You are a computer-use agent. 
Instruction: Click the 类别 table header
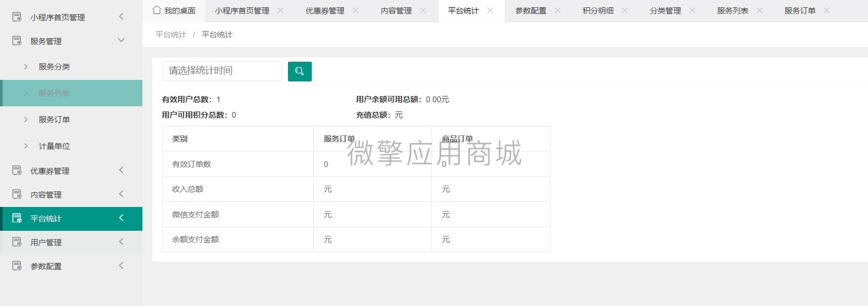(x=180, y=139)
